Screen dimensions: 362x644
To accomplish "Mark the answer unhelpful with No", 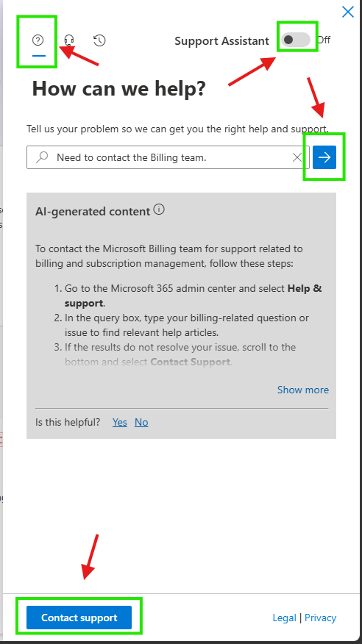I will coord(141,422).
